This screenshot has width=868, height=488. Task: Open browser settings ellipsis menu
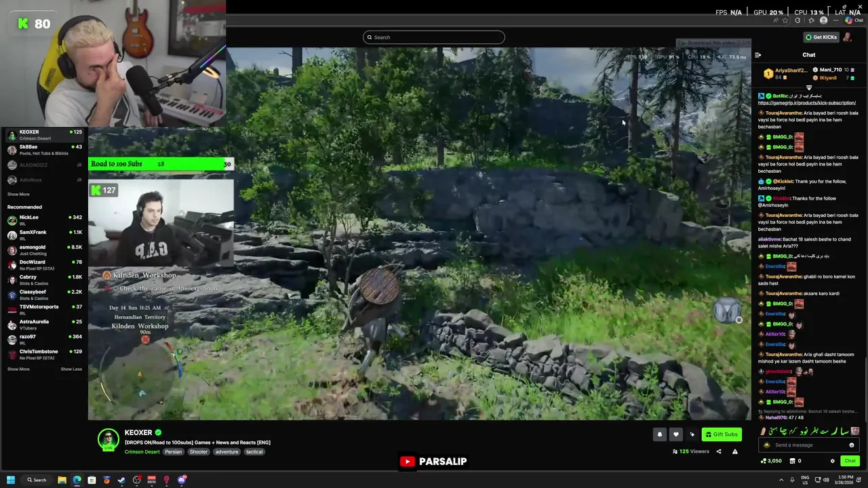click(x=835, y=20)
